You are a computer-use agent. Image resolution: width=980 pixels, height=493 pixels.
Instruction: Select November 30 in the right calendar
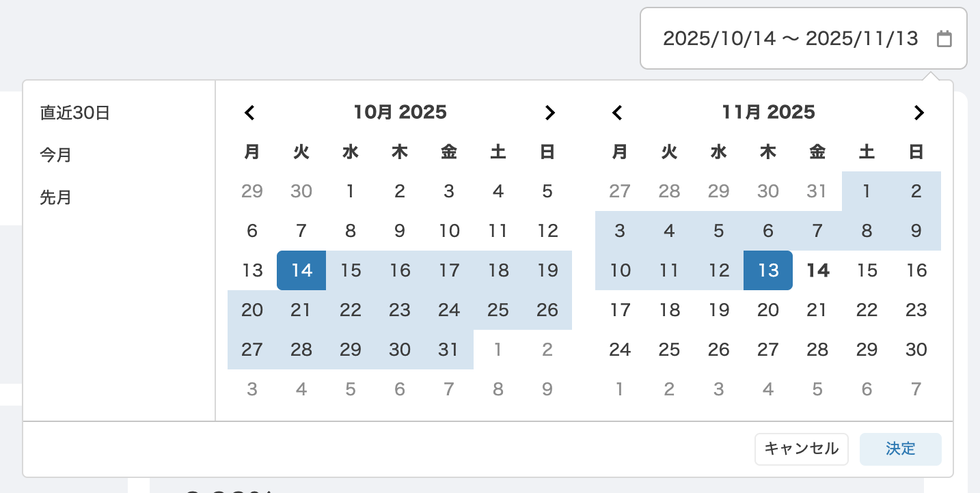click(916, 350)
